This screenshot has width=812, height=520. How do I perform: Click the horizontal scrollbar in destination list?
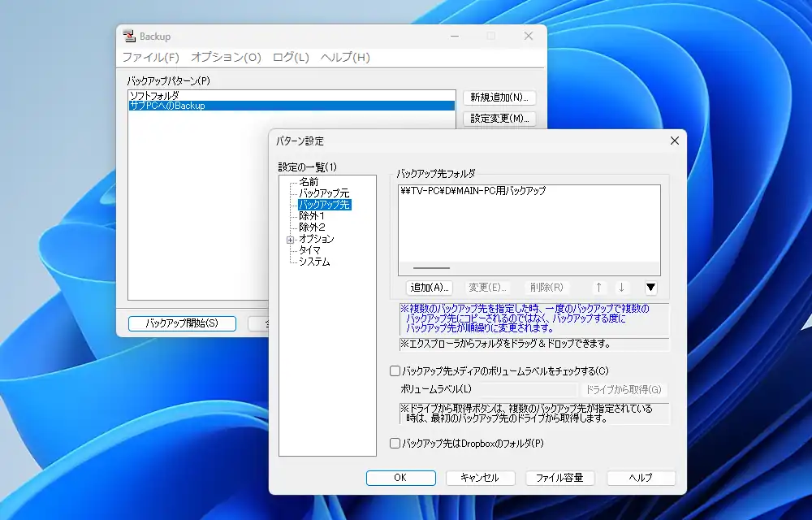431,267
